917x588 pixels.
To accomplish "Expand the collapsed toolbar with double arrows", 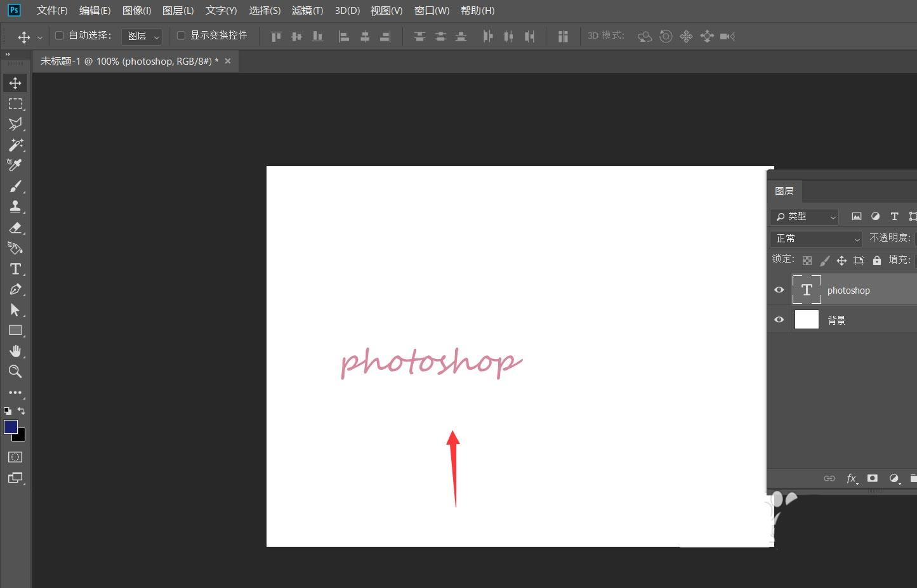I will click(8, 55).
